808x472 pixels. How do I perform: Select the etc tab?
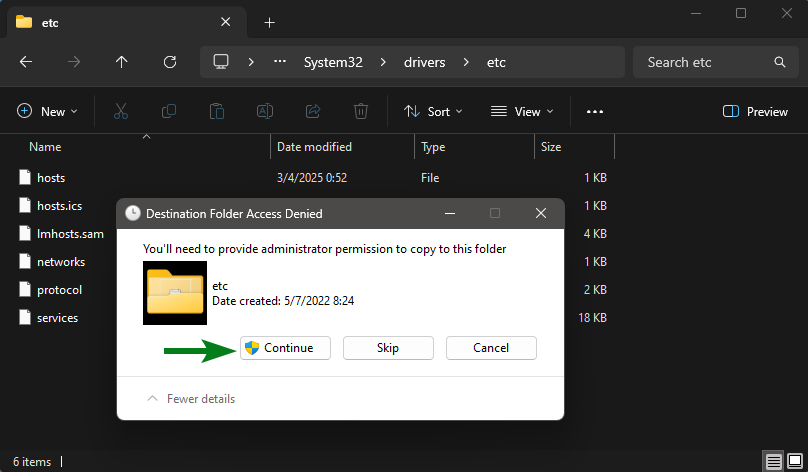point(127,22)
